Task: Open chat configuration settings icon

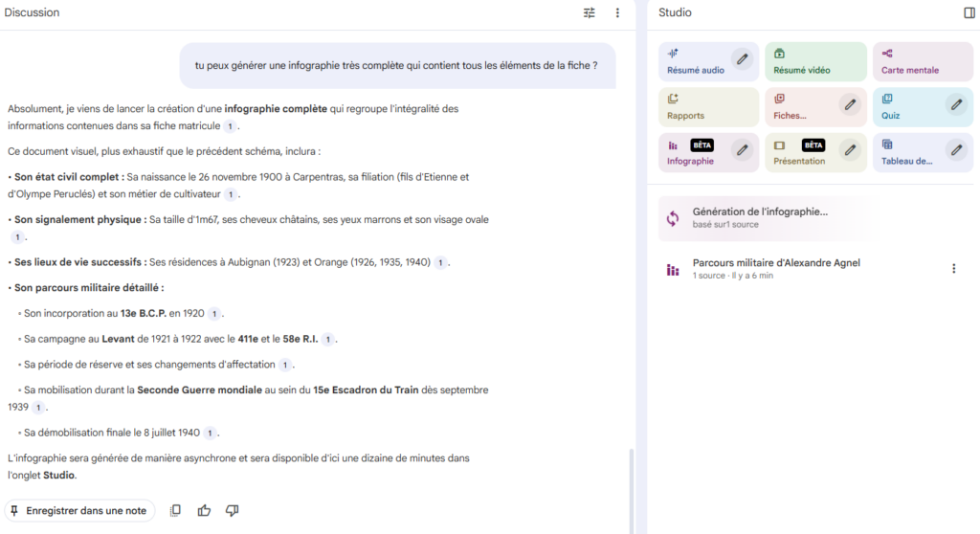Action: coord(590,12)
